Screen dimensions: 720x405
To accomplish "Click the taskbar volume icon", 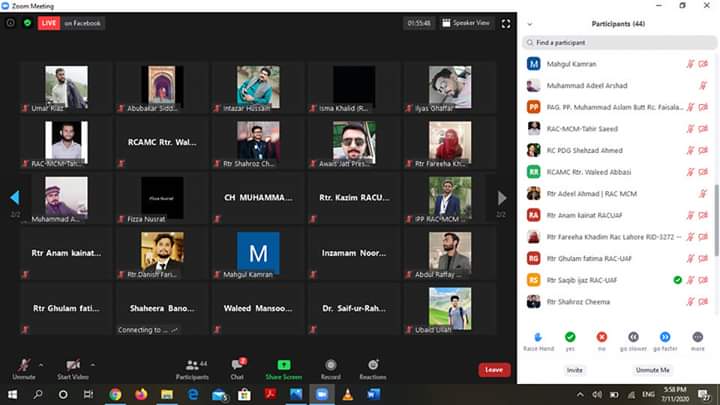I will pyautogui.click(x=597, y=394).
